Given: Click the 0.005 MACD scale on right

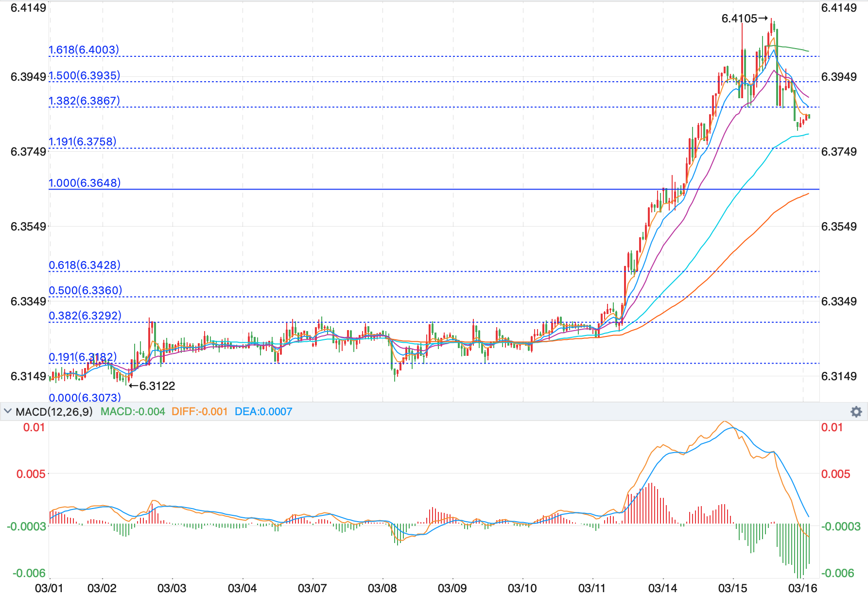Looking at the screenshot, I should point(836,474).
